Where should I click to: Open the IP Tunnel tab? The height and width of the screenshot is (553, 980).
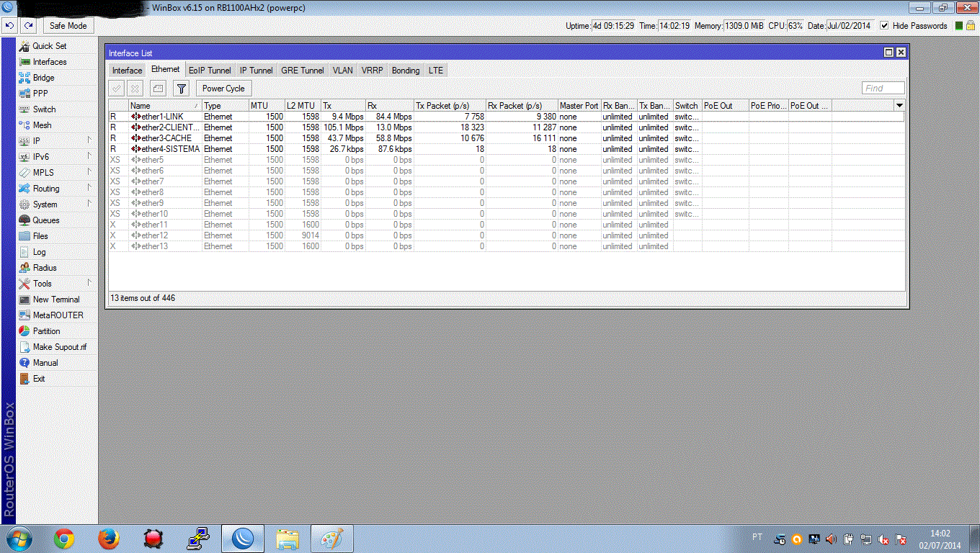coord(256,71)
